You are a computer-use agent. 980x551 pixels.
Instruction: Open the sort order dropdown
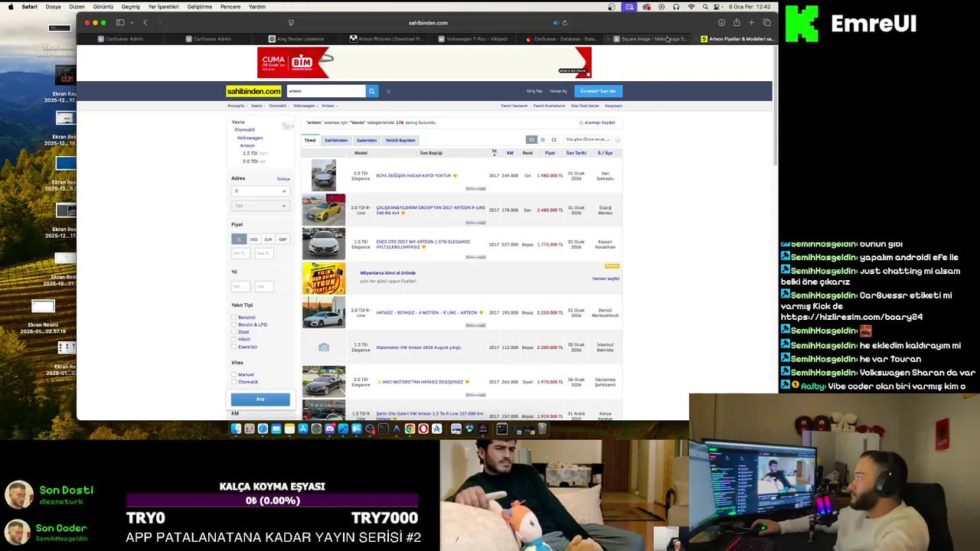point(588,139)
